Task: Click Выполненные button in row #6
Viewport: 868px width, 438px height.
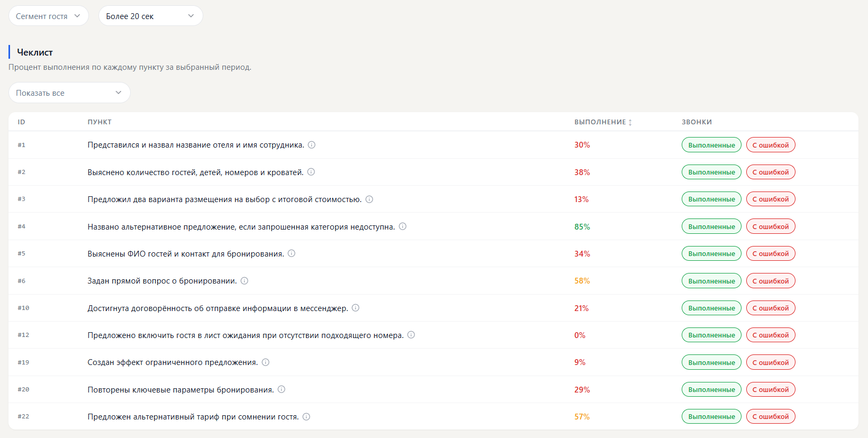Action: tap(711, 281)
